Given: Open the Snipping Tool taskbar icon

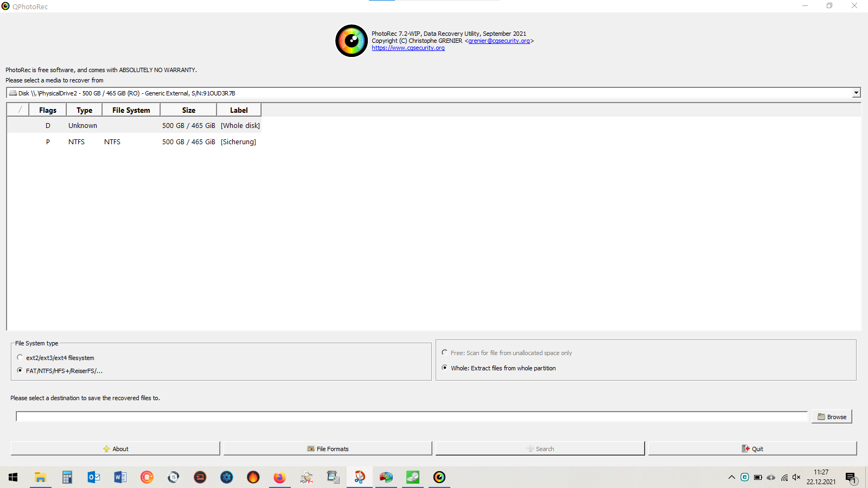Looking at the screenshot, I should [359, 477].
